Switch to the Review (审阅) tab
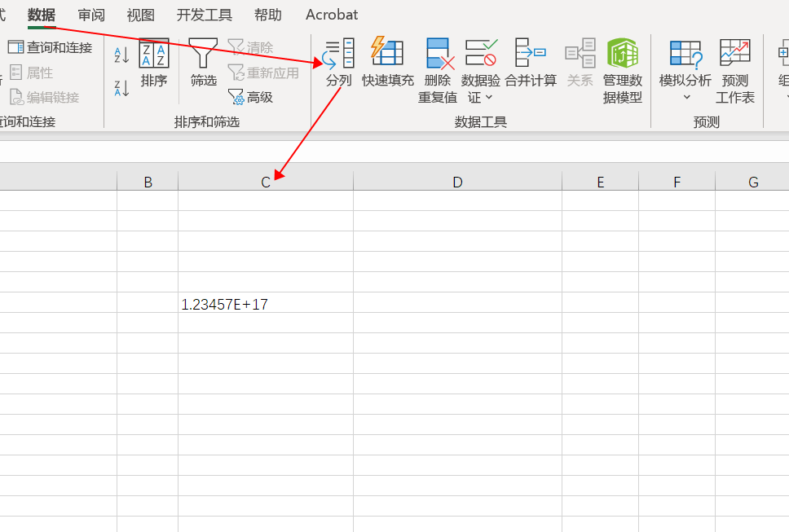This screenshot has width=789, height=532. coord(91,15)
